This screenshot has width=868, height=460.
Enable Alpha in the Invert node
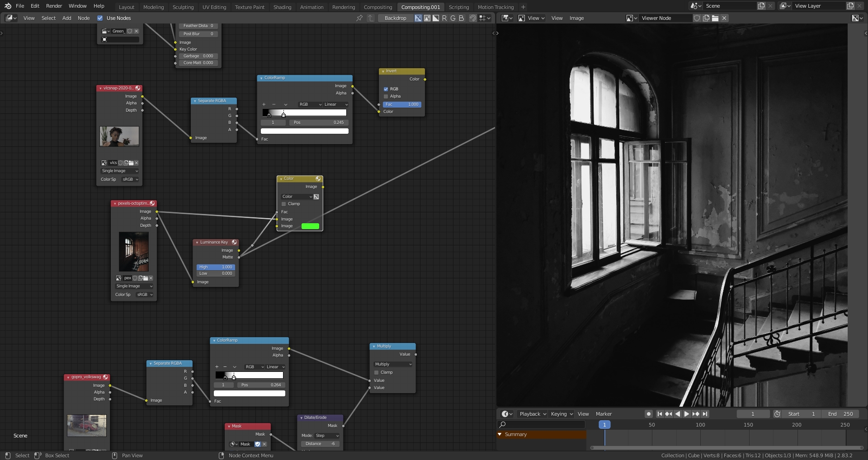click(386, 96)
